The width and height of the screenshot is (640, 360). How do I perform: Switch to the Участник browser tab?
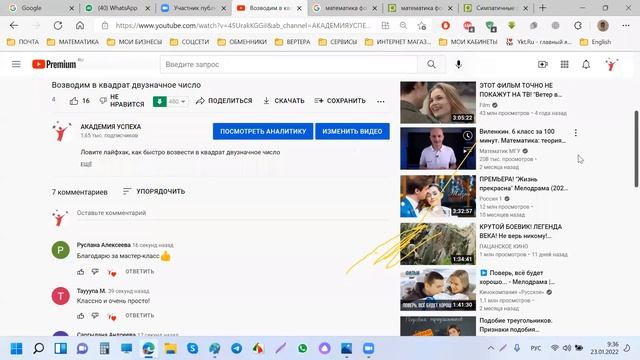tap(194, 8)
